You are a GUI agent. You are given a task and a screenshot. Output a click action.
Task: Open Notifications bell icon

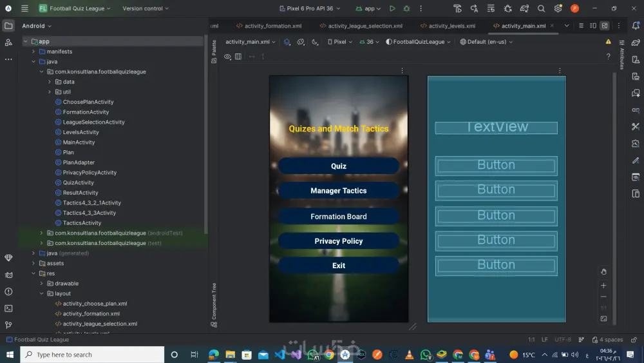636,26
